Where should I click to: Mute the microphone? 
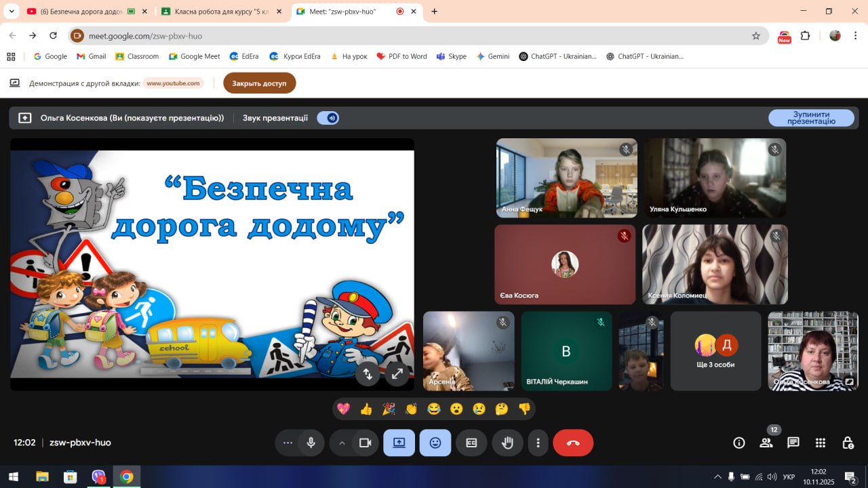pyautogui.click(x=311, y=443)
